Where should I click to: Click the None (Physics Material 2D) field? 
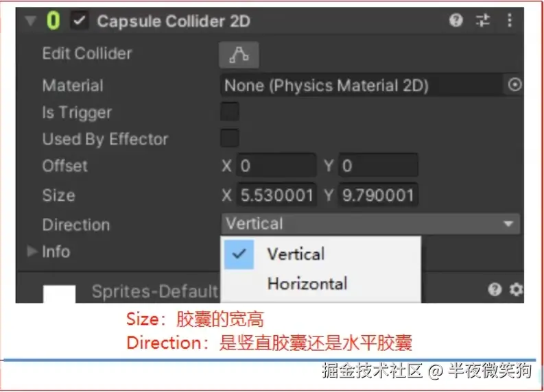click(x=362, y=85)
